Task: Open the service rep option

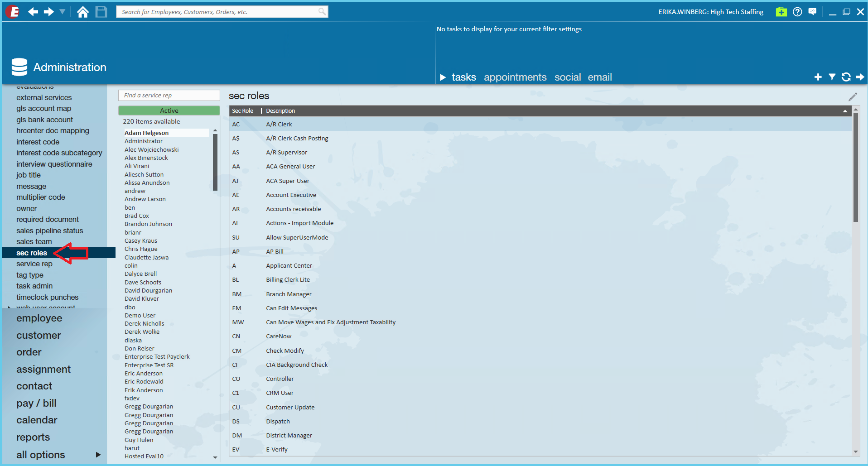Action: coord(34,264)
